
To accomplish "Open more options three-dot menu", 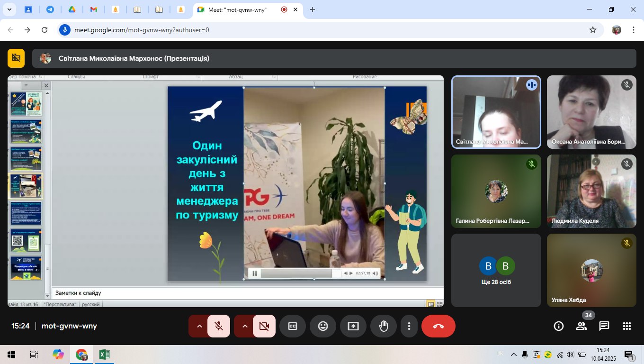I will tap(409, 326).
